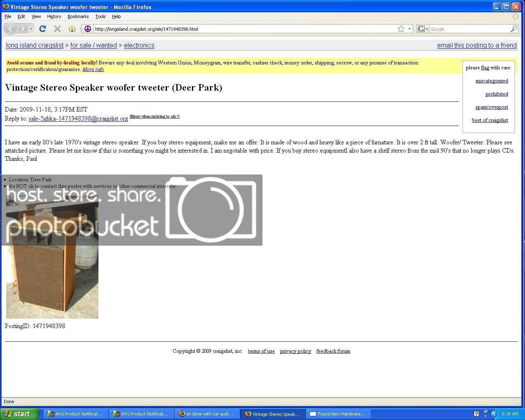The height and width of the screenshot is (420, 525).
Task: Follow the long island craigslist link
Action: pos(35,46)
